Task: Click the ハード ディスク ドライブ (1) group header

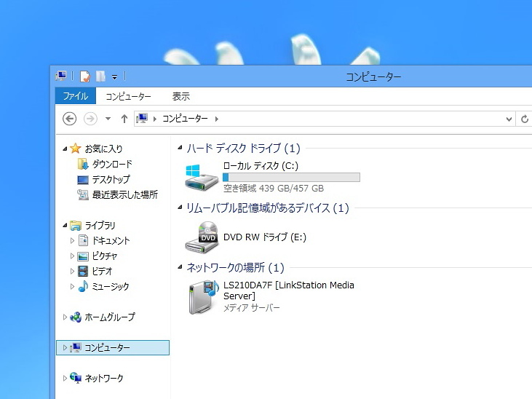Action: [x=243, y=149]
